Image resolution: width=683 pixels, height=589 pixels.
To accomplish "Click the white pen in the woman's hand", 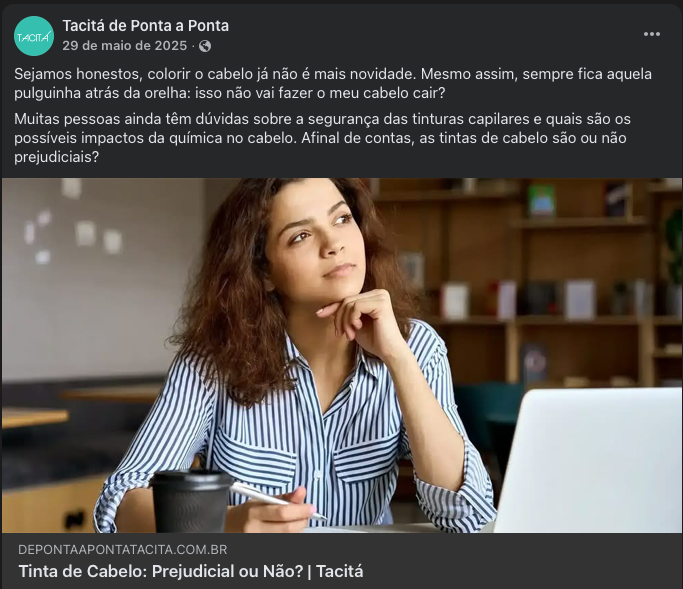I will (279, 501).
